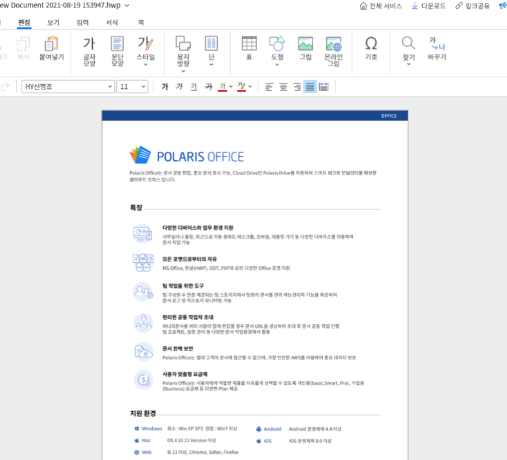The height and width of the screenshot is (460, 507).
Task: Expand highlight color dropdown arrow
Action: click(250, 87)
